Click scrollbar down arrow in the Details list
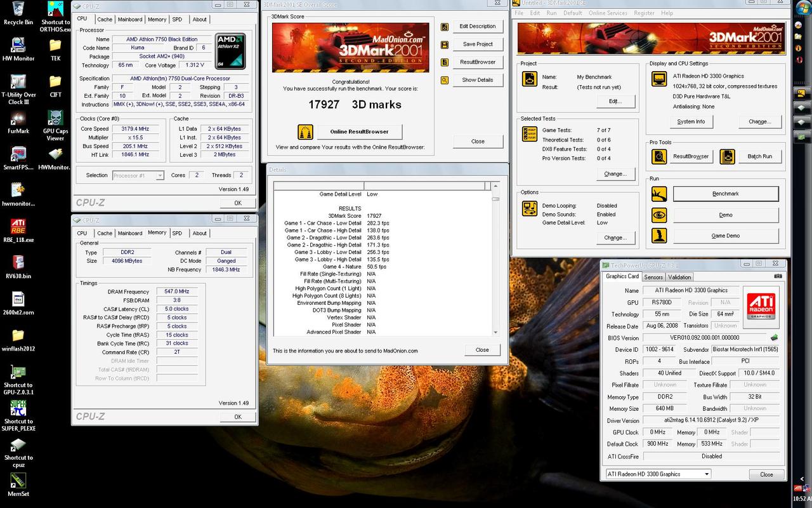Screen dimensions: 812x508 tap(495, 331)
